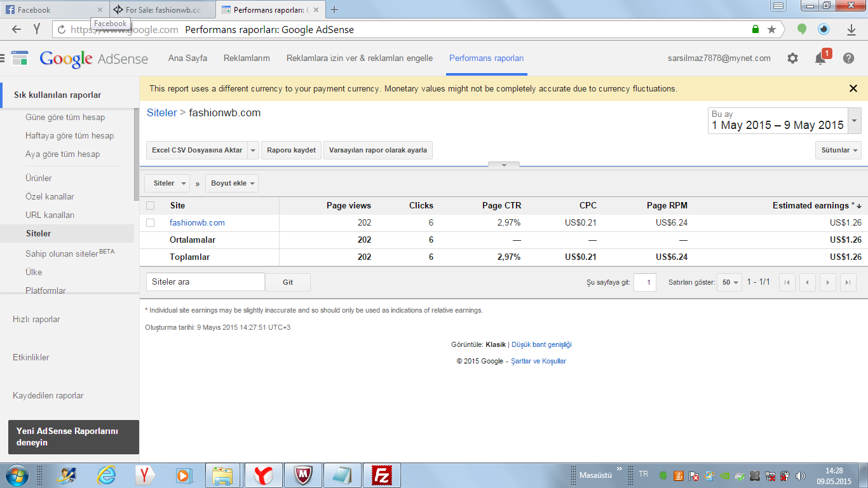
Task: Click the page number input field
Action: (645, 283)
